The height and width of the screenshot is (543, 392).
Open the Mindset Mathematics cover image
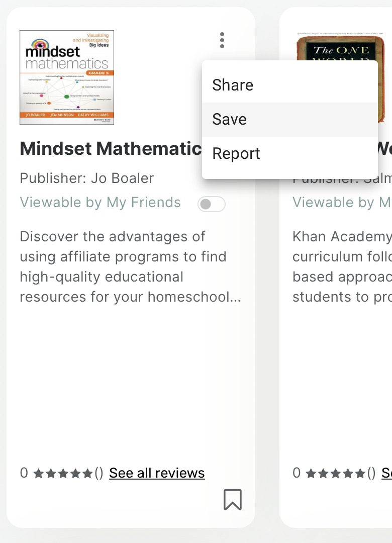[67, 77]
